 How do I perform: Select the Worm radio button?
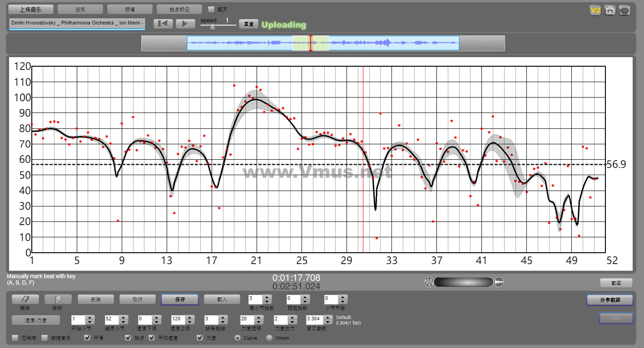click(x=269, y=338)
